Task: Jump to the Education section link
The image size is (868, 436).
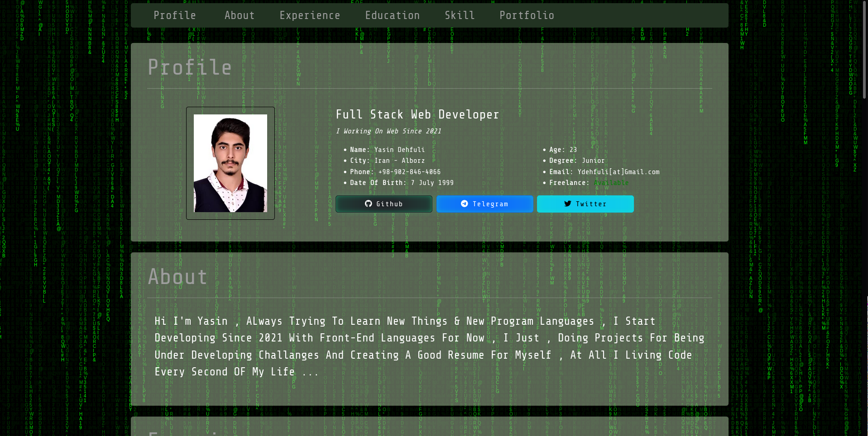Action: (393, 15)
